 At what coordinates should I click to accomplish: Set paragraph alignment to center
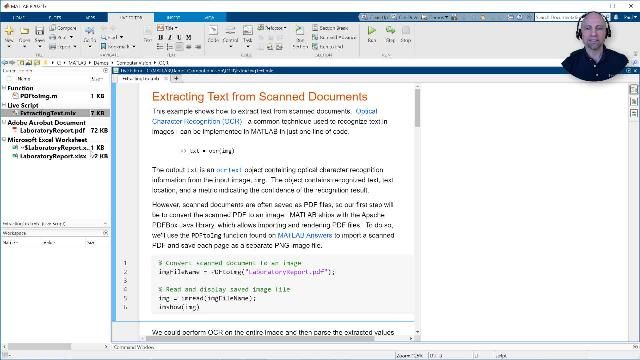click(189, 47)
